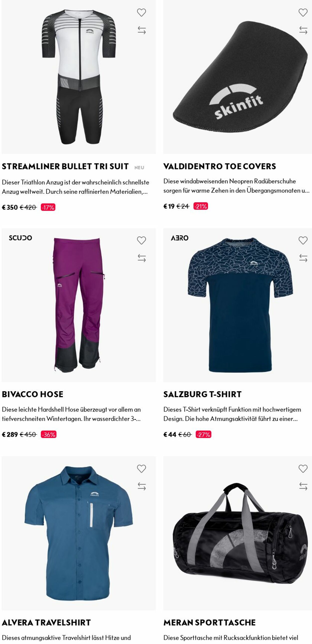Compare the Streamliner Bullet Tri Suit
Image resolution: width=312 pixels, height=644 pixels.
pos(142,30)
